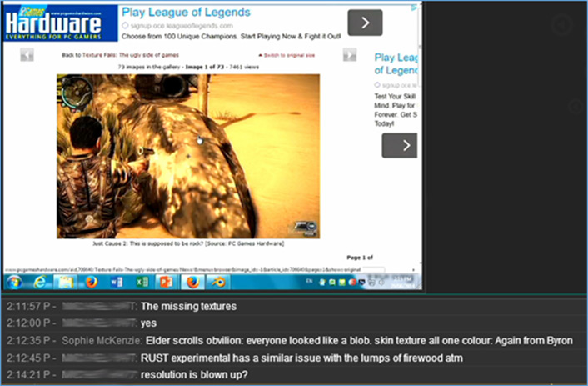Open Blender from the taskbar
The width and height of the screenshot is (588, 386).
[218, 282]
